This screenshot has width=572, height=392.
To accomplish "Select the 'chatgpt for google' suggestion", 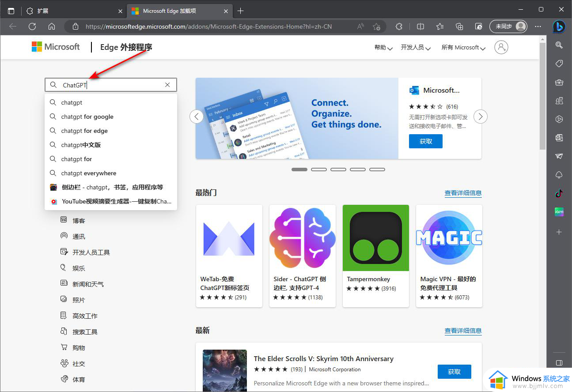I will tap(111, 117).
